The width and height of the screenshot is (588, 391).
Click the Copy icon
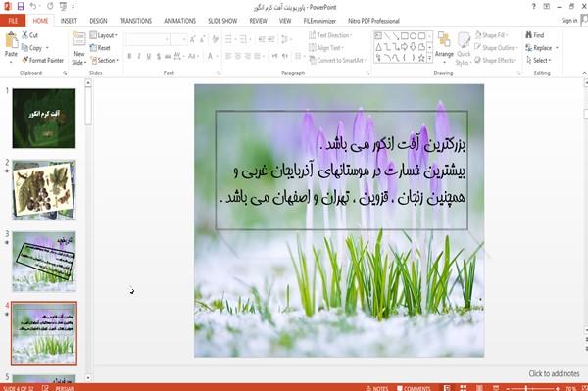click(x=31, y=48)
